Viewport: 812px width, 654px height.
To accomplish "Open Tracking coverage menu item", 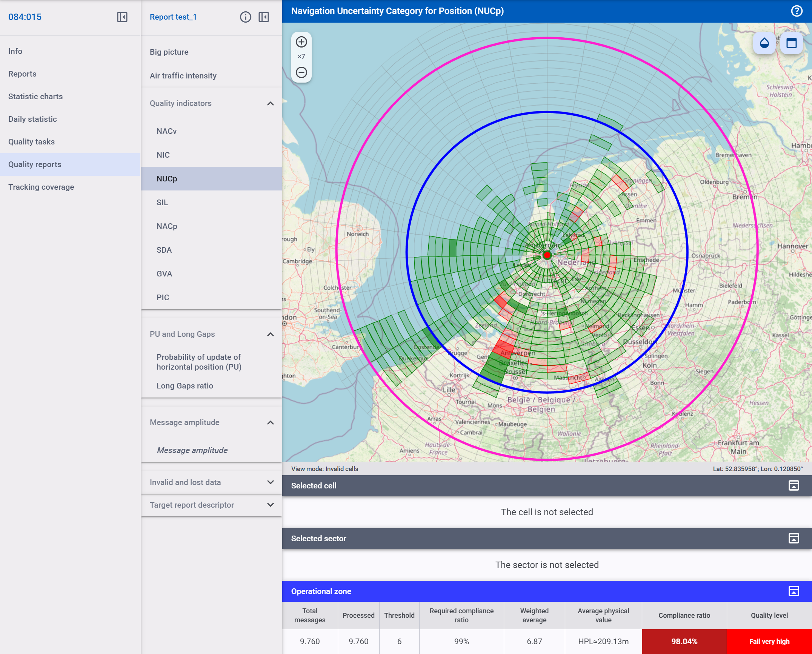I will click(x=41, y=187).
